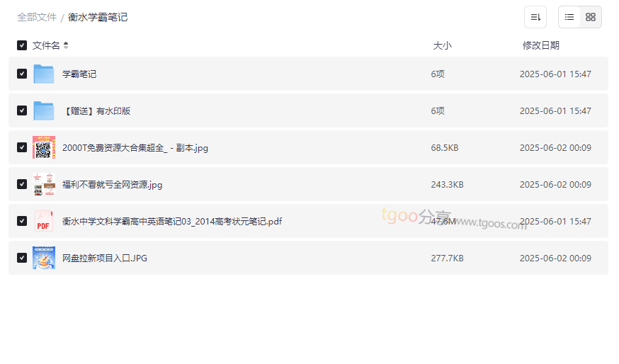Click the PDF file icon
Viewport: 619px width, 364px height.
click(x=44, y=221)
